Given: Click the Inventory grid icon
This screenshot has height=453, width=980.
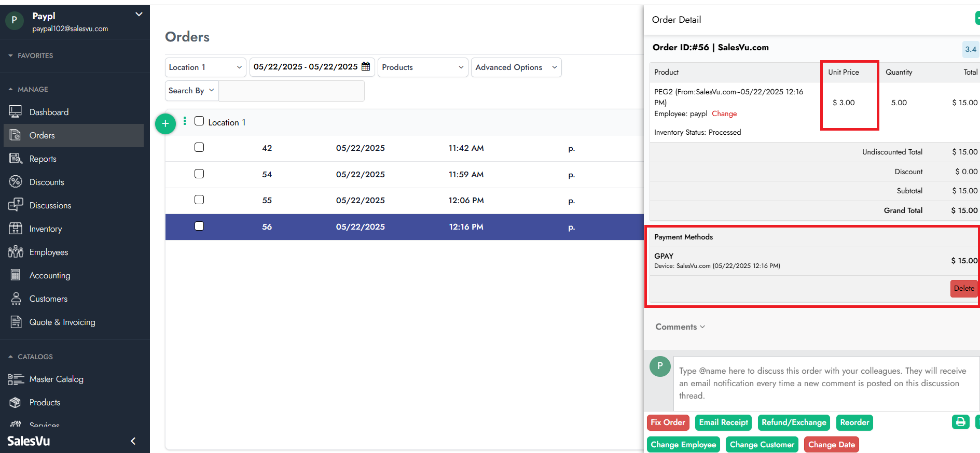Looking at the screenshot, I should click(16, 229).
